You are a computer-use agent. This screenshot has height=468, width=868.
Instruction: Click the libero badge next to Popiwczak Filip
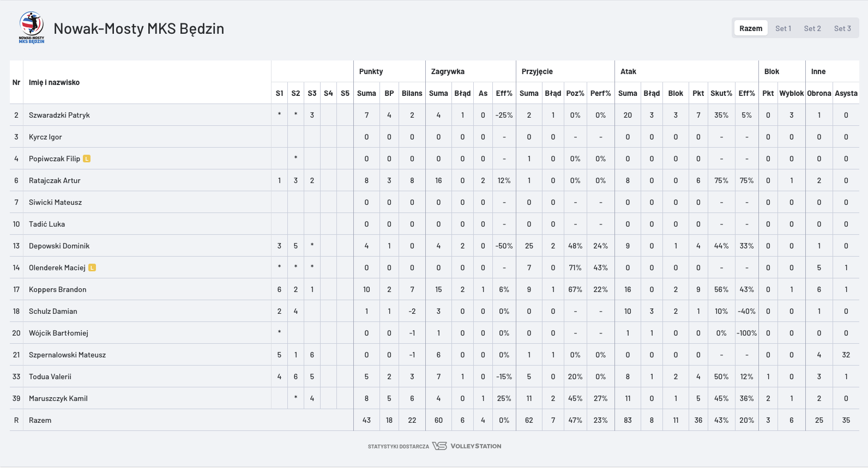(x=87, y=159)
